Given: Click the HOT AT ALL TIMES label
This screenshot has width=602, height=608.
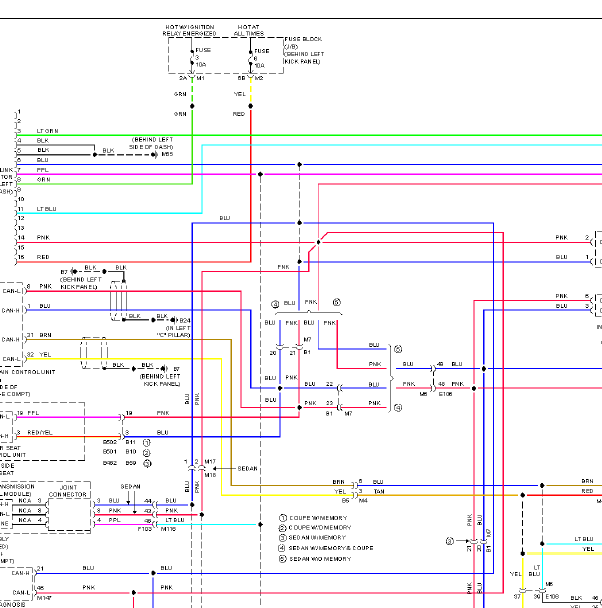Looking at the screenshot, I should (x=248, y=30).
